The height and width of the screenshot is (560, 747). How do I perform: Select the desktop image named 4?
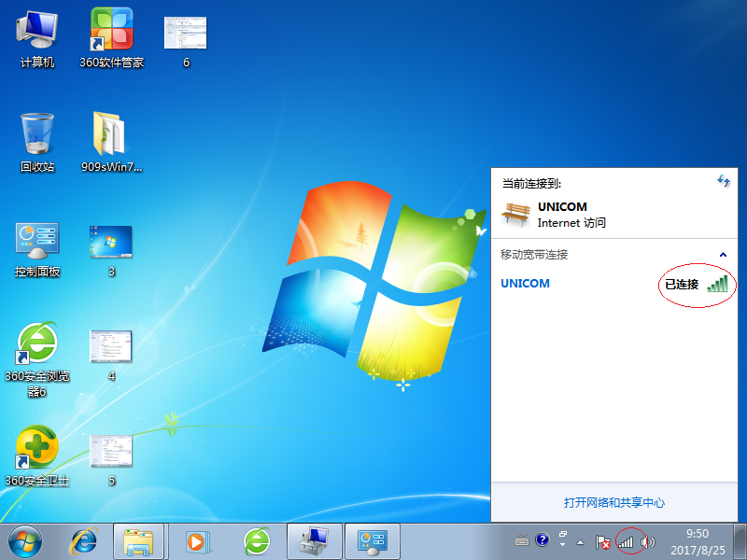click(x=111, y=356)
